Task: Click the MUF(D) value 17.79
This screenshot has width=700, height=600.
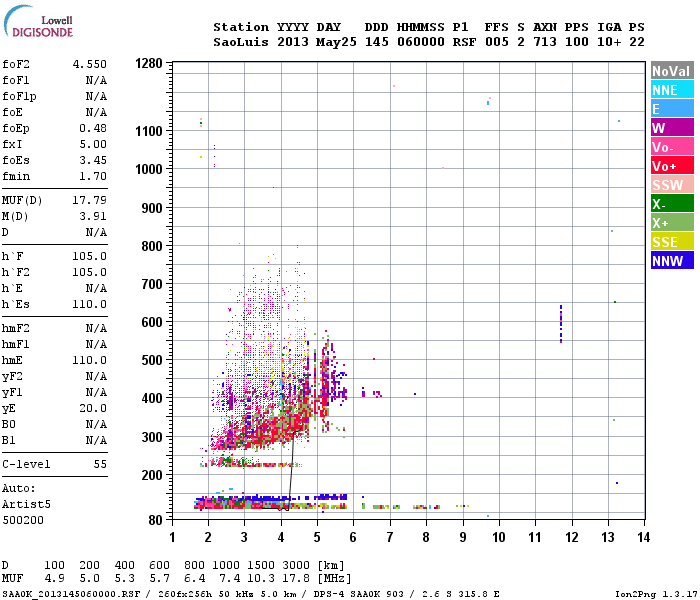Action: (90, 200)
